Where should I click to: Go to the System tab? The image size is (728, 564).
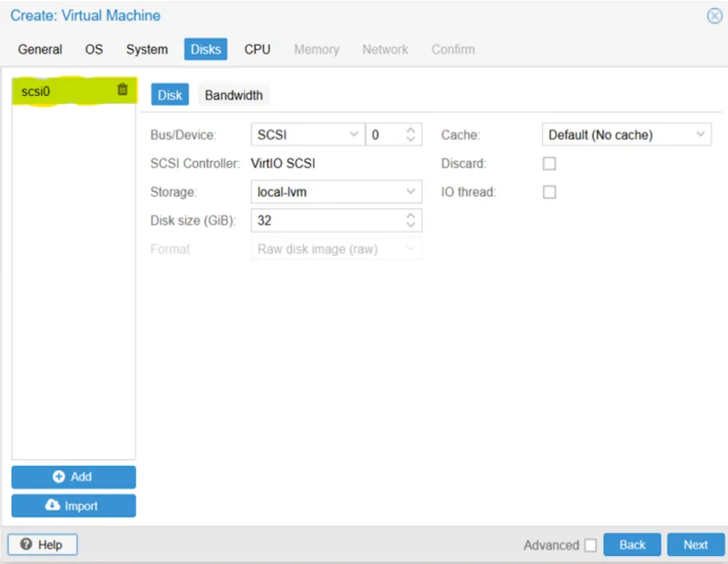147,49
